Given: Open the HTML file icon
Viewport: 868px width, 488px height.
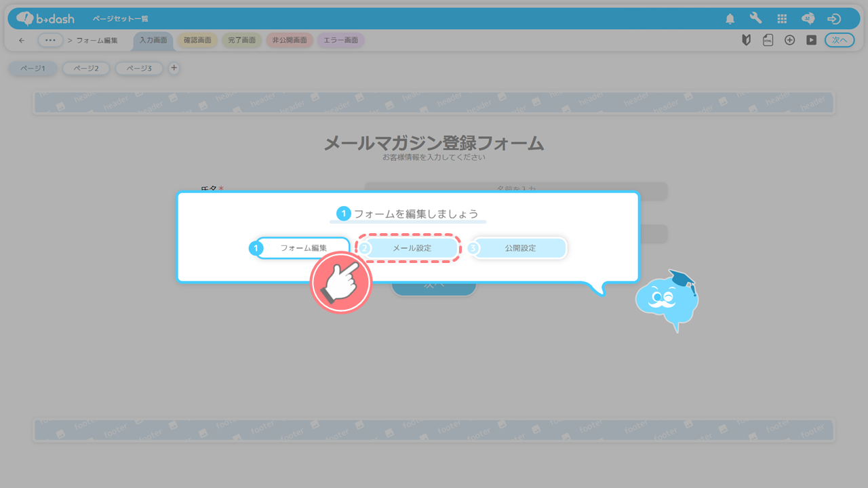Looking at the screenshot, I should pos(768,40).
